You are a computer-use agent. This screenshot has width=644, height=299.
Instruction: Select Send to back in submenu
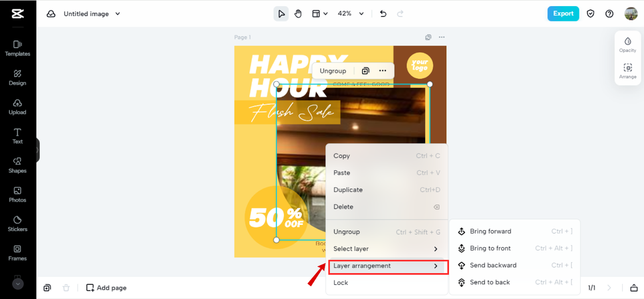pyautogui.click(x=515, y=282)
